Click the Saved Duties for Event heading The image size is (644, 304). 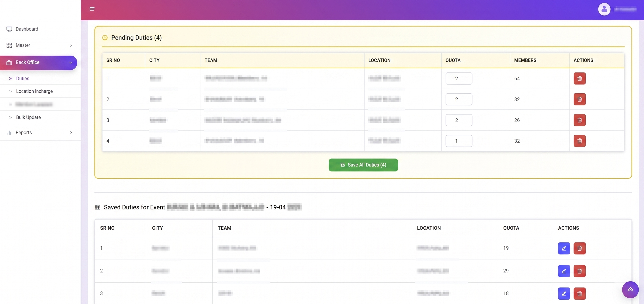203,207
